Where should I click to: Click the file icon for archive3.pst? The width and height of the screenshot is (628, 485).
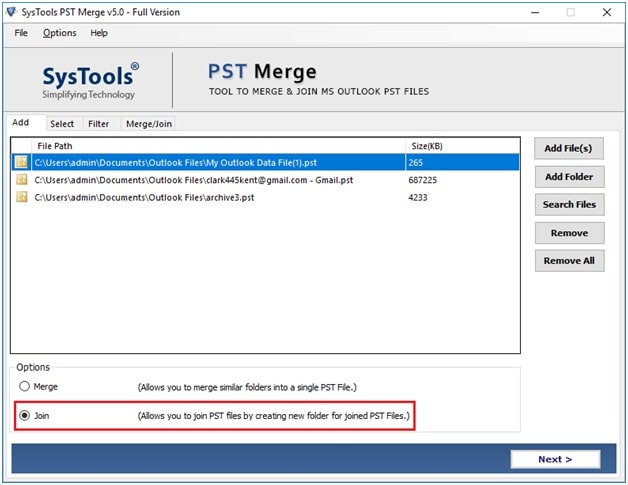coord(22,197)
